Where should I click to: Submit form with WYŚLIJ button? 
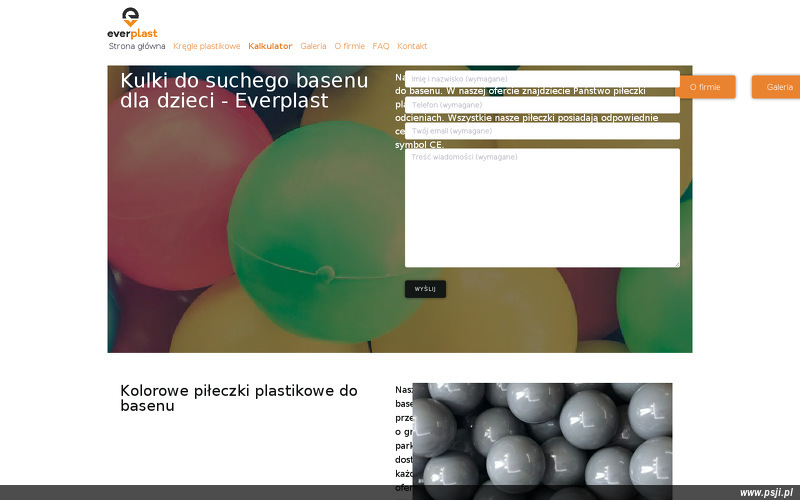coord(426,289)
